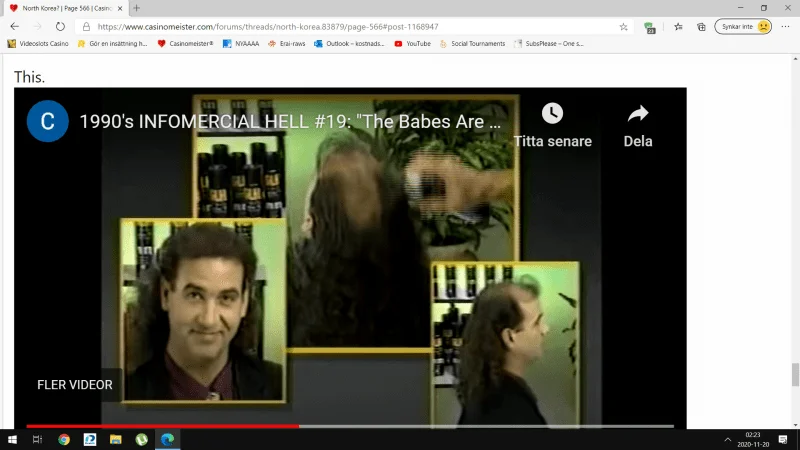
Task: Click the scrollbar up arrow
Action: pyautogui.click(x=795, y=59)
